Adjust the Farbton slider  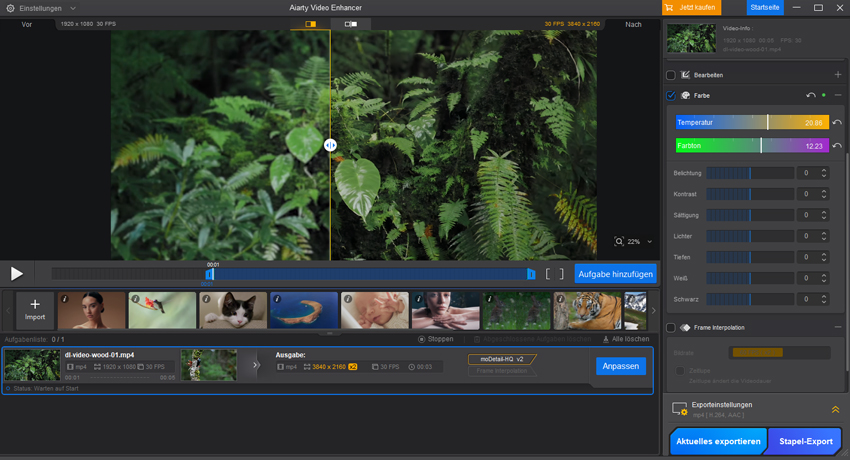tap(752, 146)
